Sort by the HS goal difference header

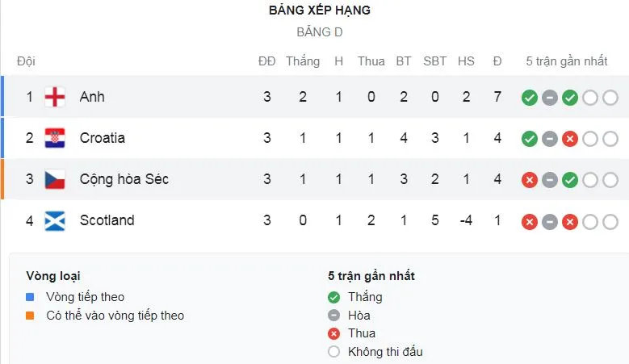[x=466, y=61]
